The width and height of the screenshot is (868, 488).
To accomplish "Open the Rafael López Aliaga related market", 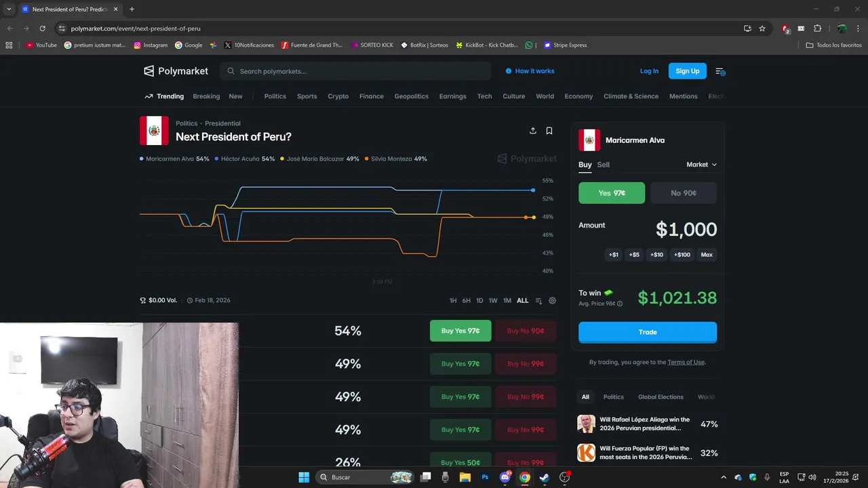I will 647,424.
